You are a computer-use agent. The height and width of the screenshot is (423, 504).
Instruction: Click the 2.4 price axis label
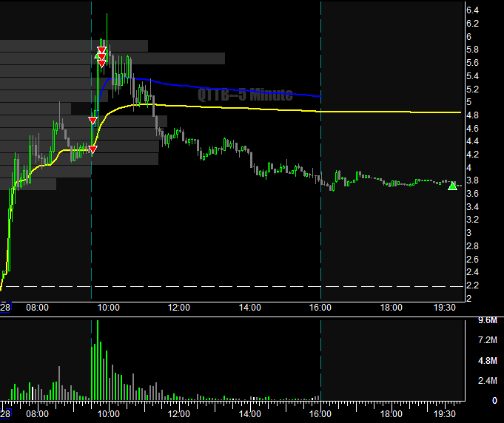[x=472, y=272]
